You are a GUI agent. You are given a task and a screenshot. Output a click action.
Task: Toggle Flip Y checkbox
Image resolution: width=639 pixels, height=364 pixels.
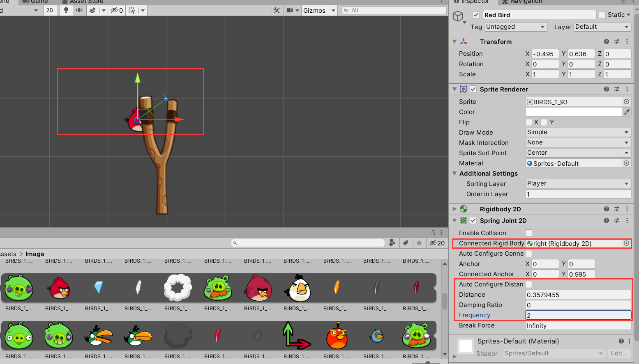tap(544, 122)
